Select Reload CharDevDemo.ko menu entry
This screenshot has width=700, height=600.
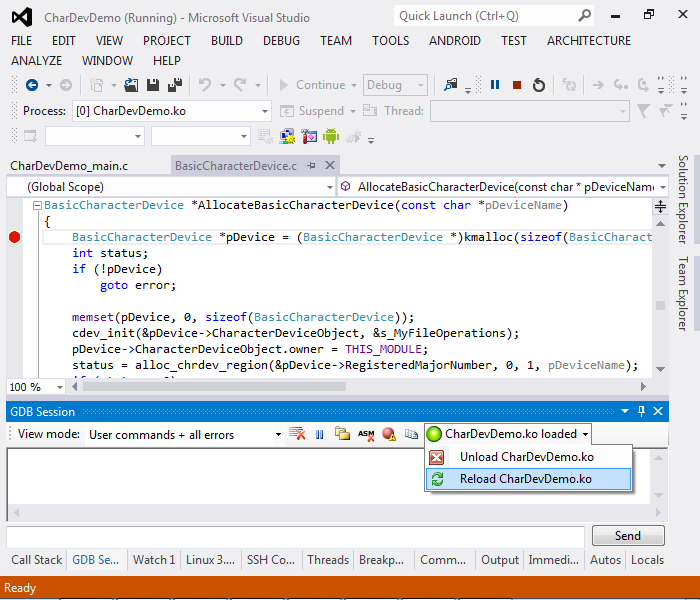click(529, 479)
